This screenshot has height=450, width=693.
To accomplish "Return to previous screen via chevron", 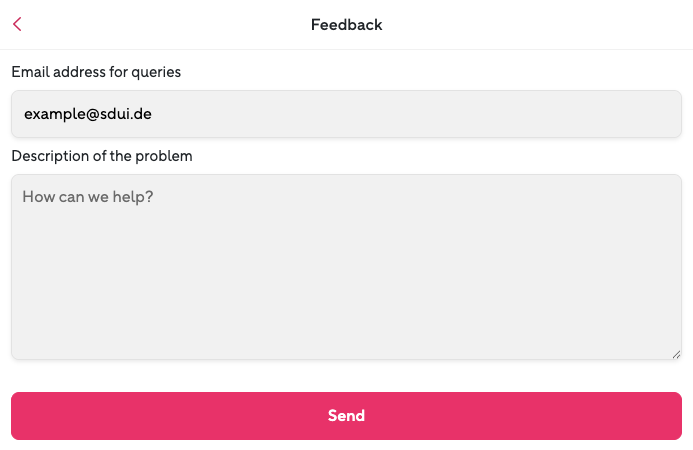I will click(x=17, y=24).
